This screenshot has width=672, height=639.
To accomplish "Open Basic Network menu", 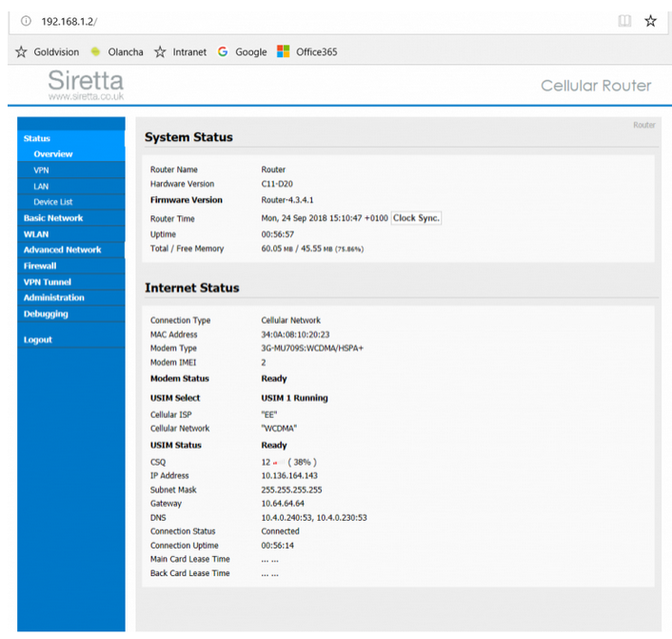I will [71, 218].
